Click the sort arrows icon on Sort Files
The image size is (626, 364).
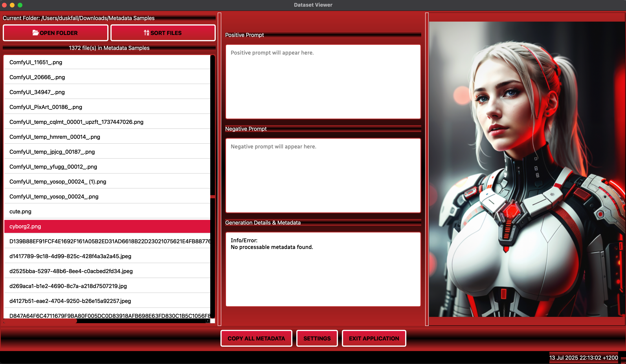[146, 33]
